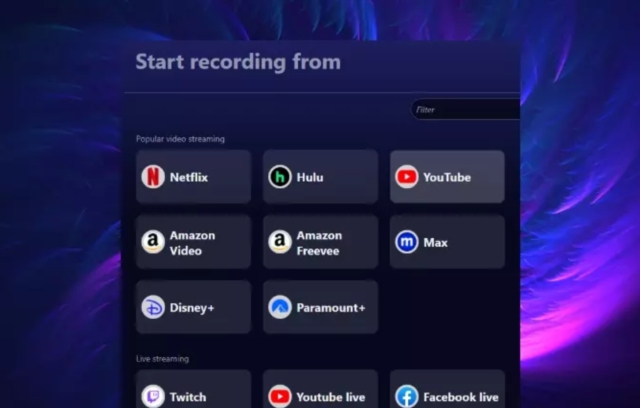Click the Amazon Video logo icon
The image size is (640, 408).
click(153, 242)
